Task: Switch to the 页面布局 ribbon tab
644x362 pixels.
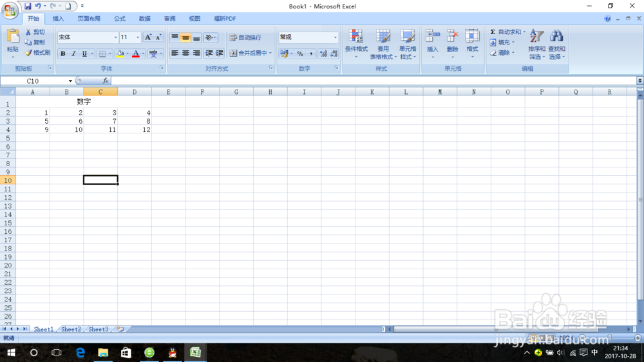Action: 89,19
